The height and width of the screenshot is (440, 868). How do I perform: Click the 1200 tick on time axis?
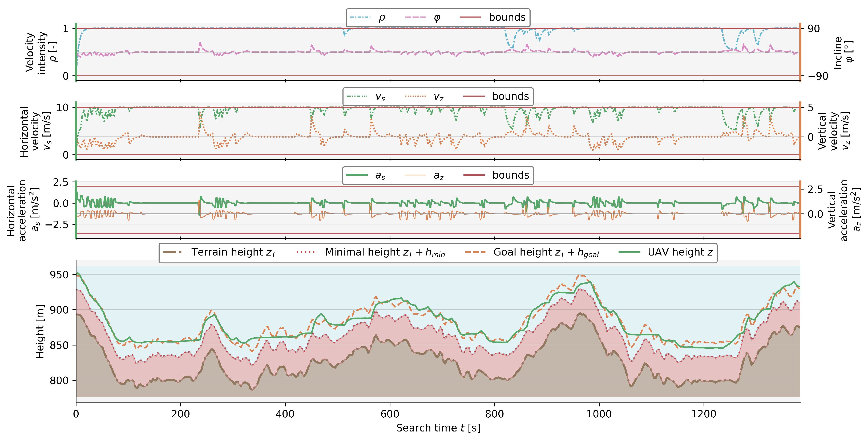click(x=704, y=414)
